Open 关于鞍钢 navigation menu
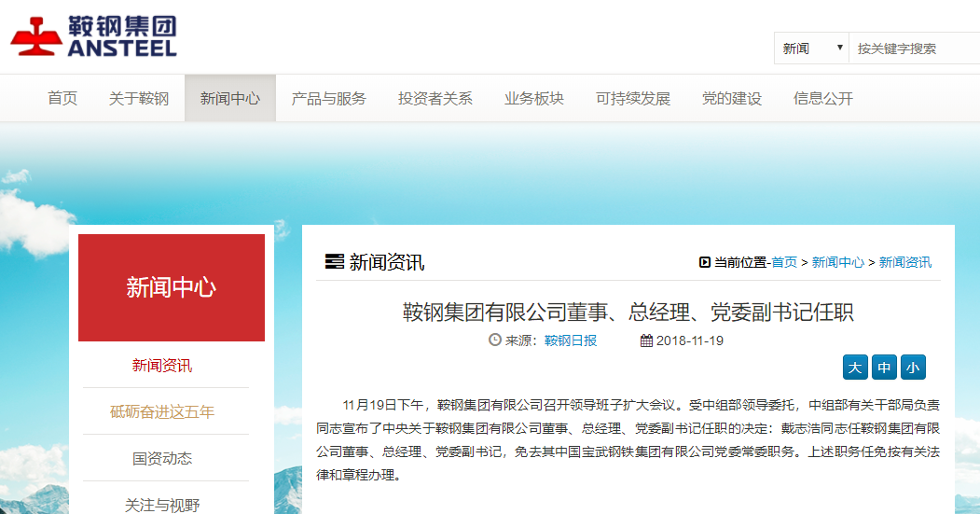 (139, 99)
